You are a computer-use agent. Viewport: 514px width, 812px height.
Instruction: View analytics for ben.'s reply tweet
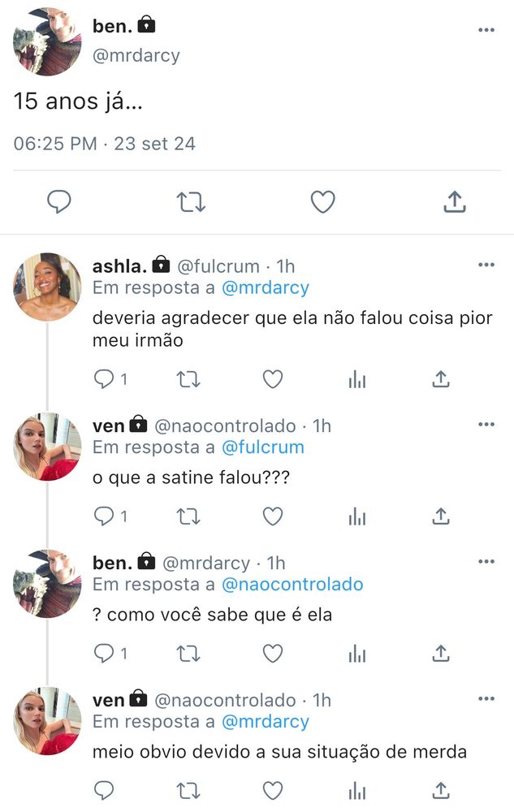[357, 654]
